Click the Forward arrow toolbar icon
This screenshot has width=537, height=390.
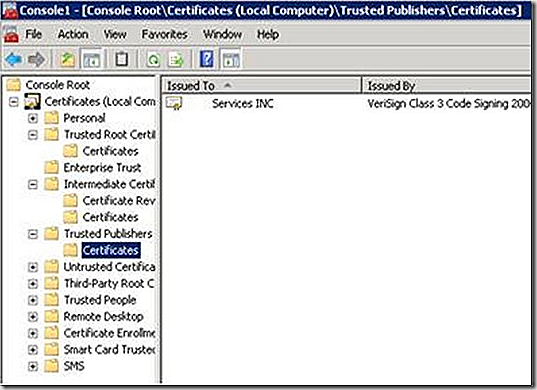(36, 60)
